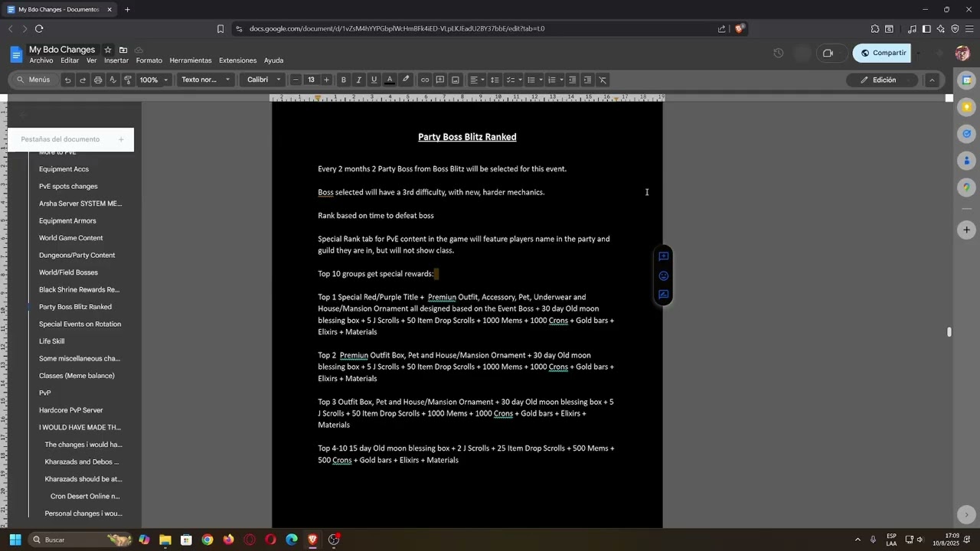Start a Meet video call
This screenshot has height=551, width=980.
tap(828, 53)
